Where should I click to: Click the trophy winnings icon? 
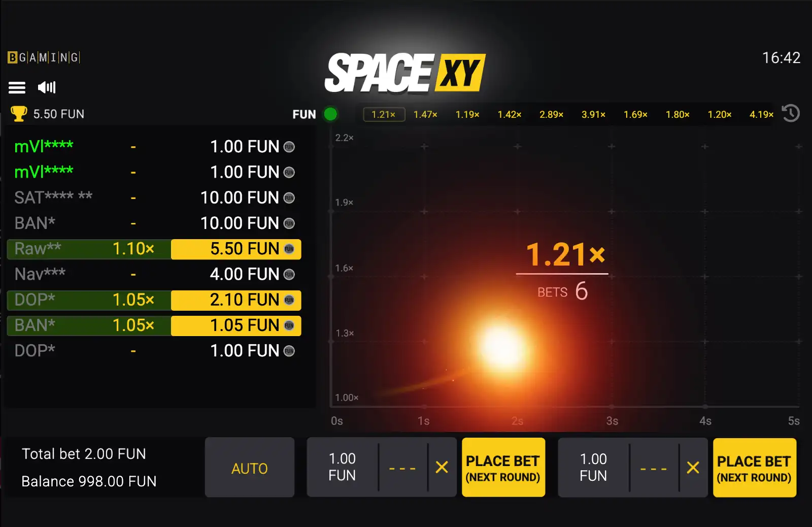point(19,114)
